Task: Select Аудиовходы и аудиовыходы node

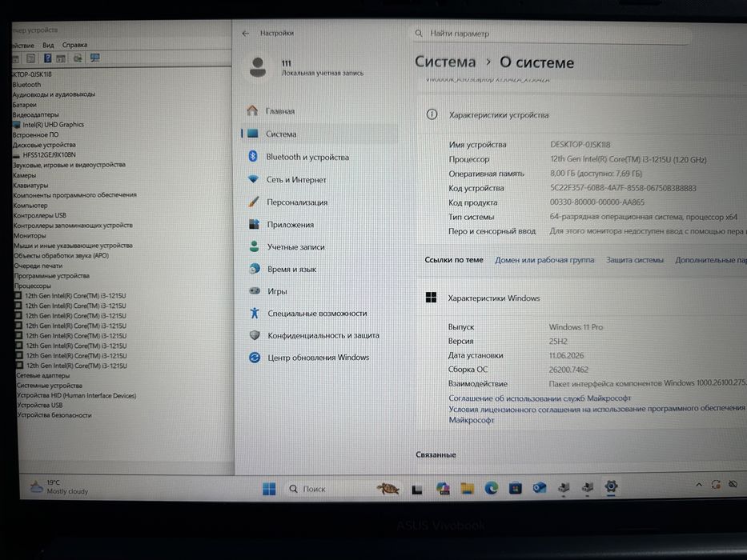Action: (54, 94)
